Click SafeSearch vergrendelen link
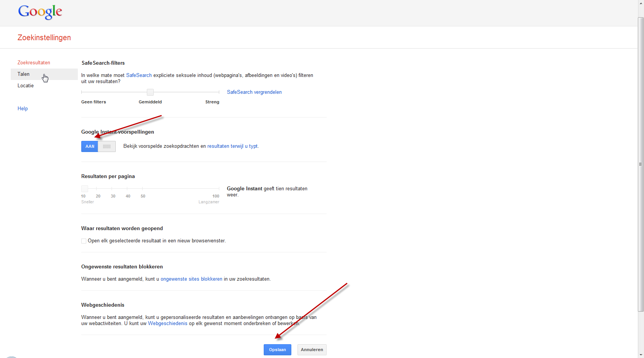Screen dimensions: 644x358 point(254,92)
